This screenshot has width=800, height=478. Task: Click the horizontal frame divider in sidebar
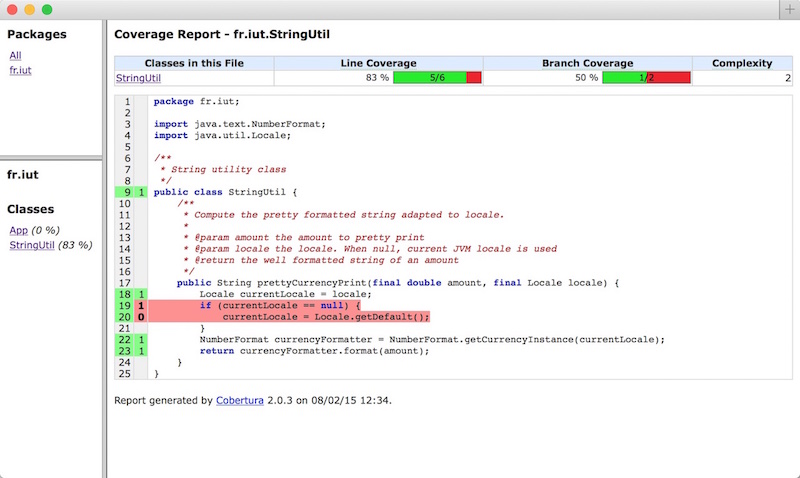51,158
